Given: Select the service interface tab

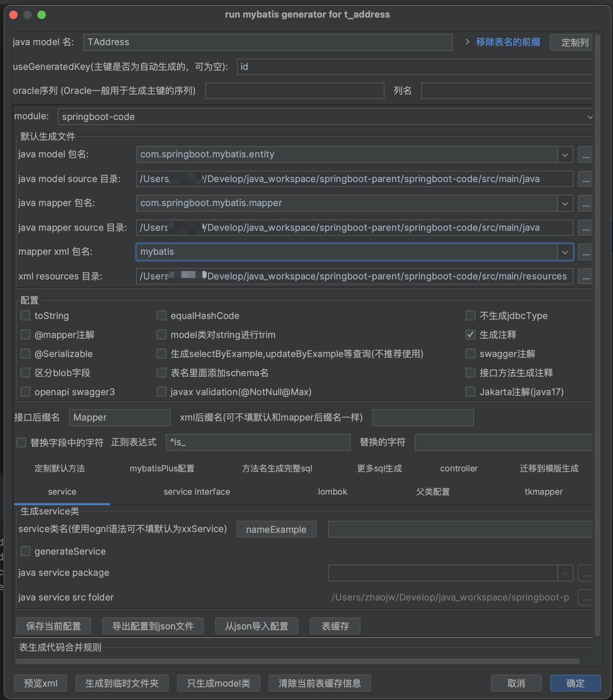Looking at the screenshot, I should [197, 492].
